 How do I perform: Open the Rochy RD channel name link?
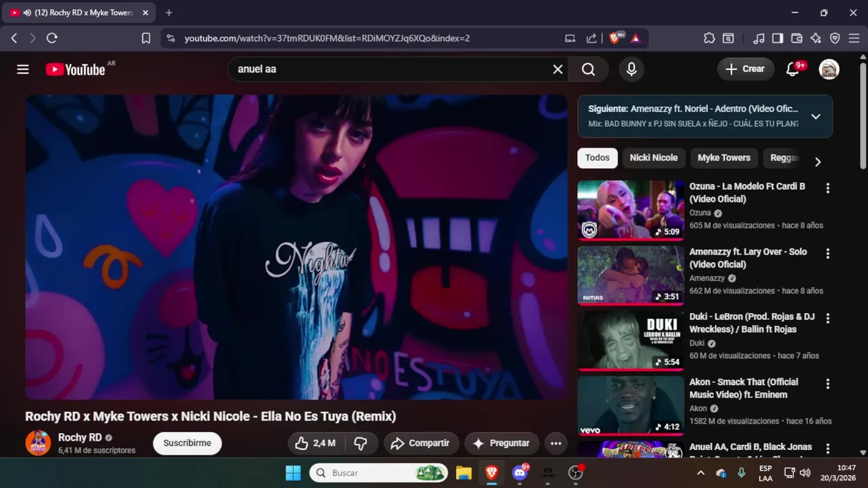(x=80, y=437)
